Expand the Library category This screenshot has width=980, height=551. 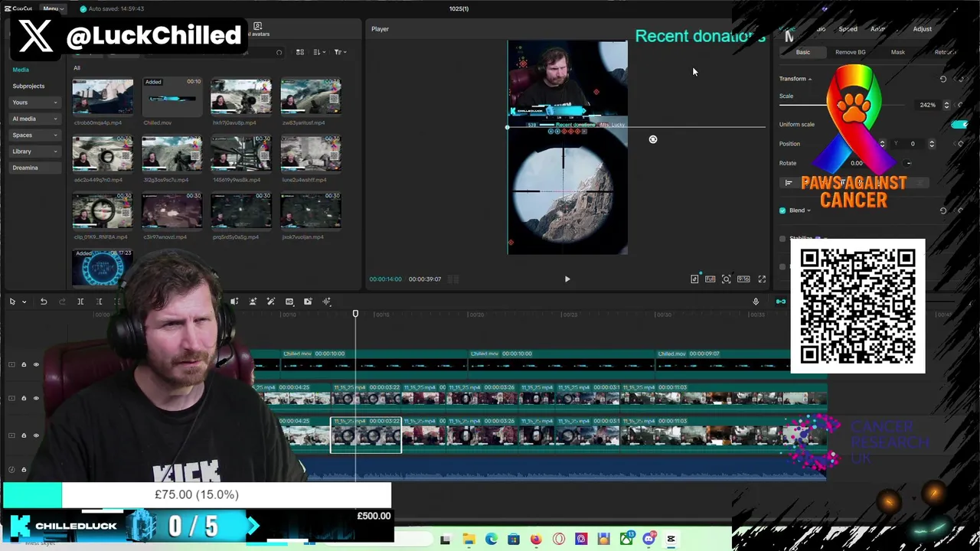34,151
